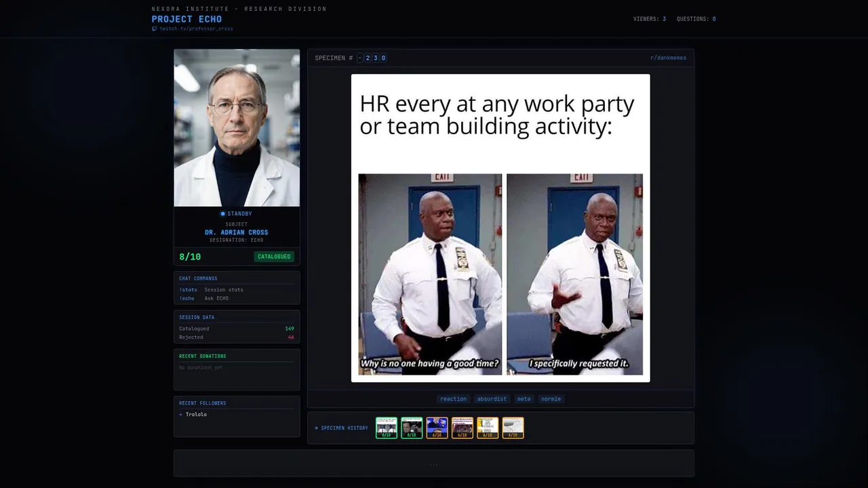The image size is (868, 488).
Task: Click the CHAT COMMANDS panel header
Action: pyautogui.click(x=198, y=279)
